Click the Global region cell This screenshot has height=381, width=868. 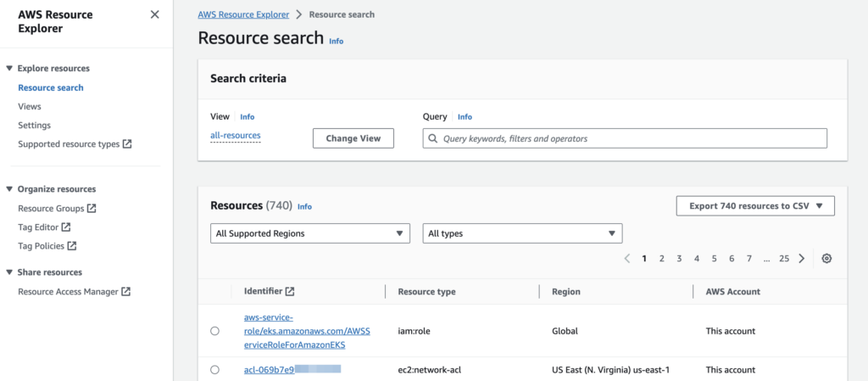[565, 331]
